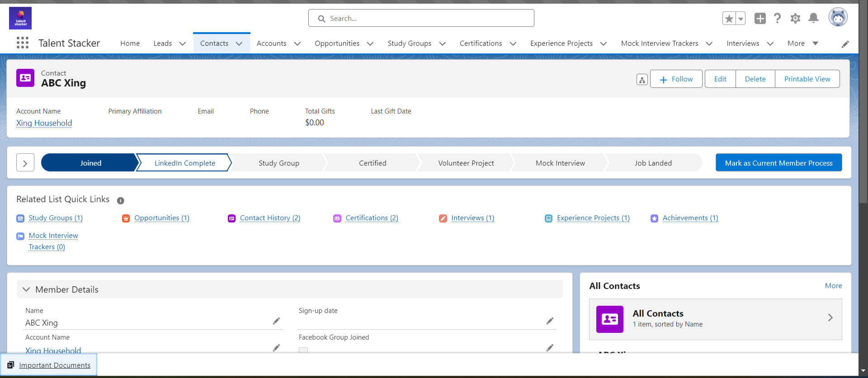Open the Certifications (2) quick link
Viewport: 868px width, 378px height.
tap(372, 218)
